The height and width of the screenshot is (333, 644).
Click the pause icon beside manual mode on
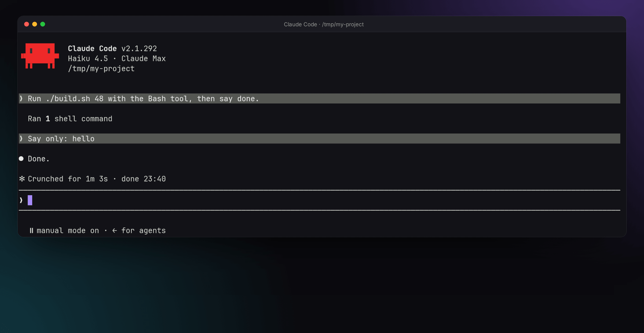tap(31, 231)
